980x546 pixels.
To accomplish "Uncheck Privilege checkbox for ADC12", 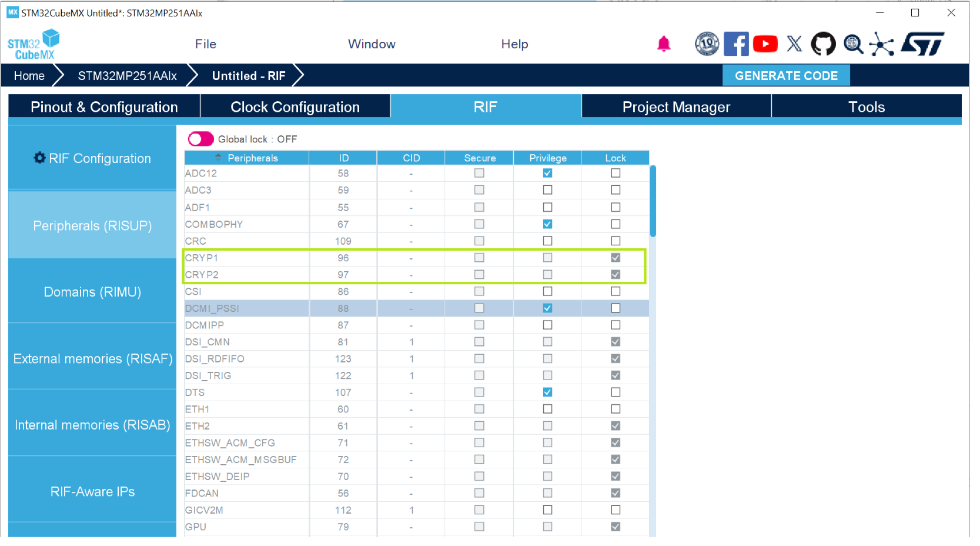I will click(x=547, y=173).
